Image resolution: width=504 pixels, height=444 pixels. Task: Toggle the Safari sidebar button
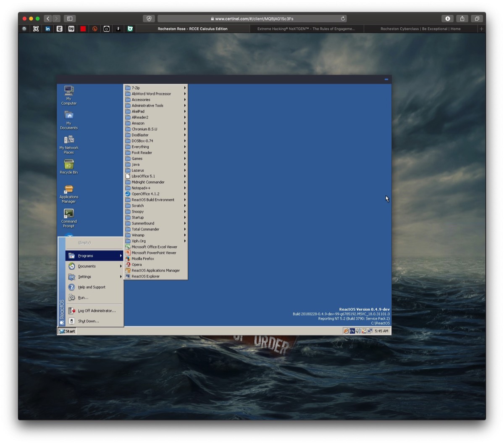[x=70, y=18]
